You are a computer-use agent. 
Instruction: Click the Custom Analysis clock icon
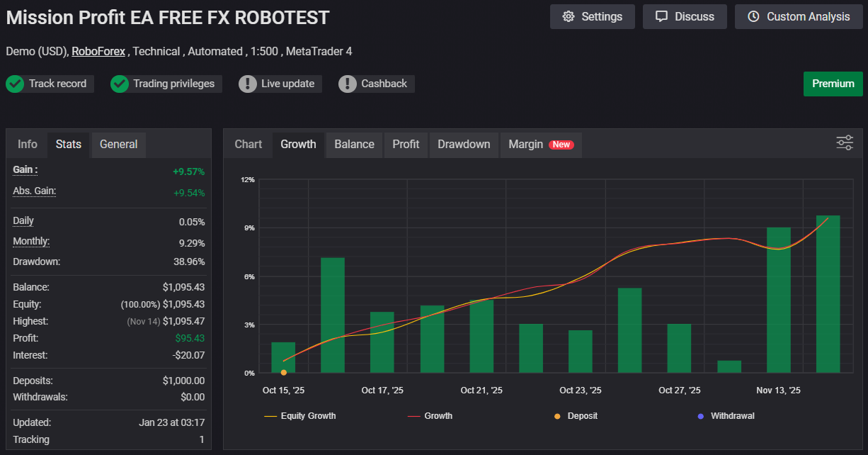pos(753,16)
